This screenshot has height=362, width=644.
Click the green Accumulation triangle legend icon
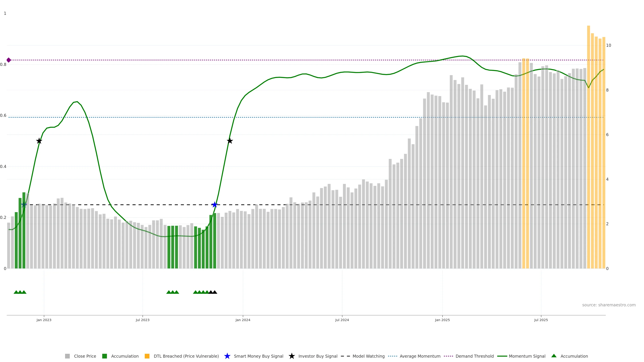click(x=554, y=356)
